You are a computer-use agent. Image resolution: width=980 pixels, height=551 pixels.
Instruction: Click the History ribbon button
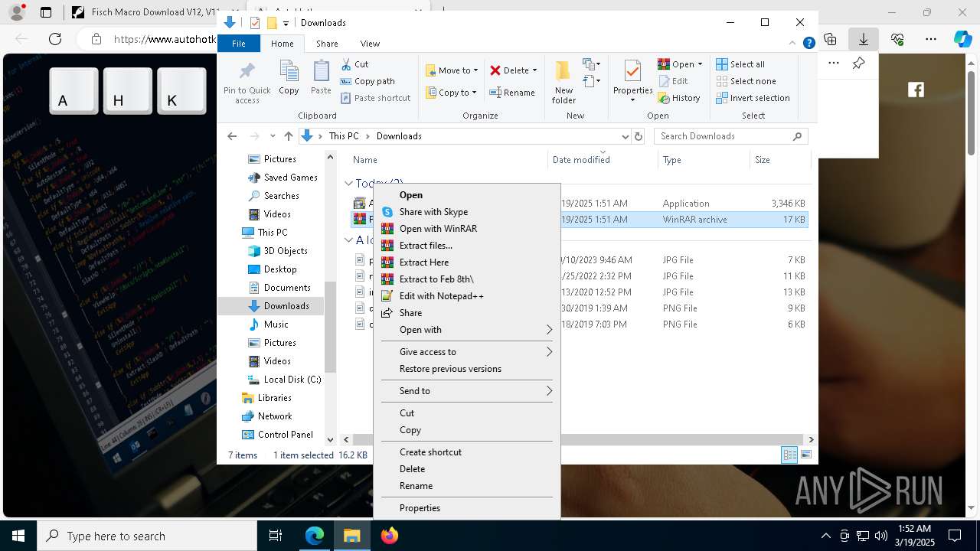679,98
